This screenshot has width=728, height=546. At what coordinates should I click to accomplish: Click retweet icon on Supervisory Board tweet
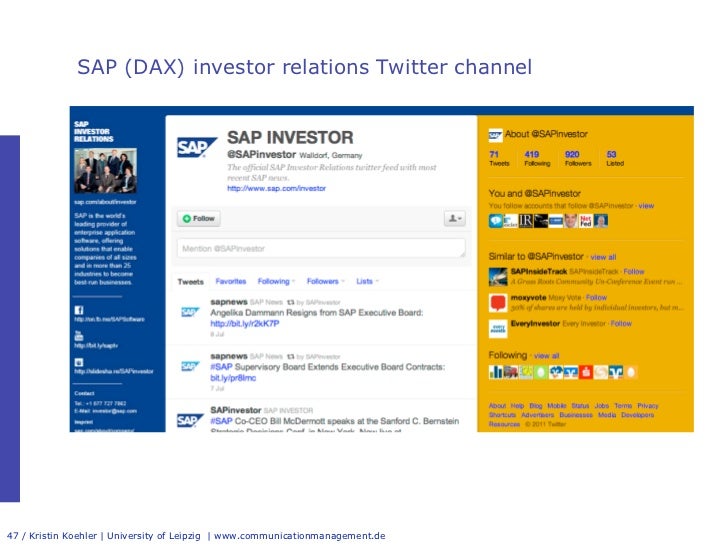(x=291, y=357)
